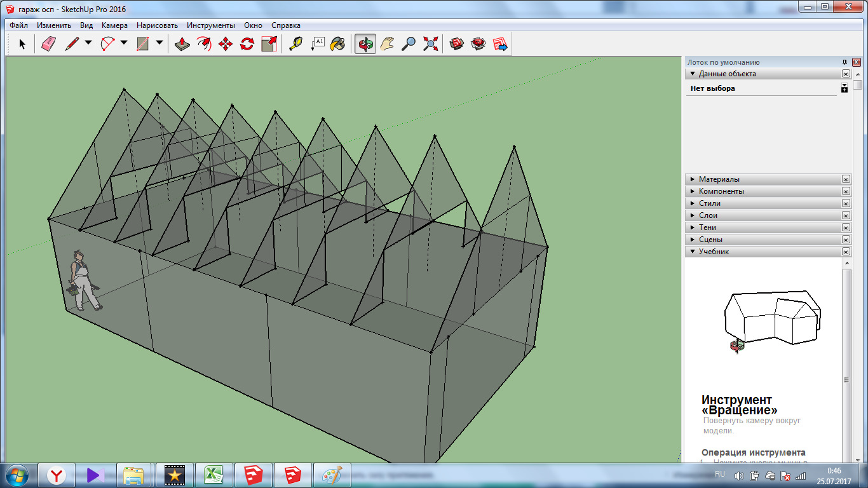Image resolution: width=868 pixels, height=488 pixels.
Task: Expand the Слои panel
Action: [x=693, y=215]
